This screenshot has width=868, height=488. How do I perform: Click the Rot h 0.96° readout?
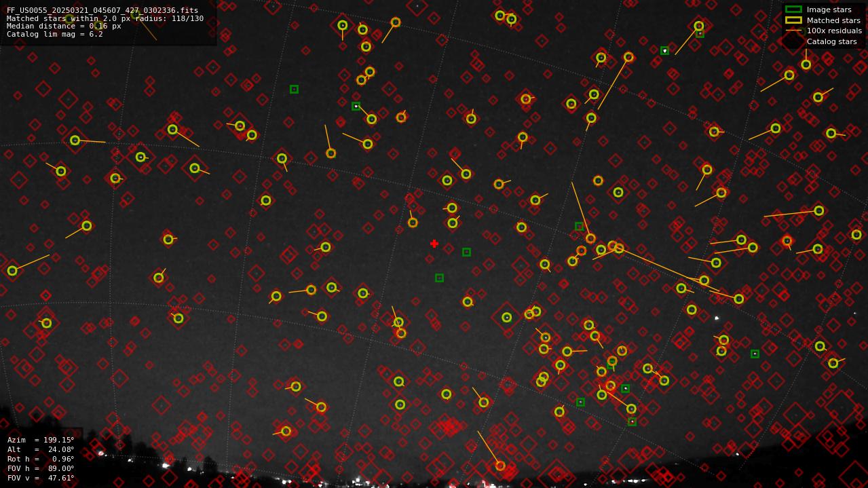click(41, 459)
